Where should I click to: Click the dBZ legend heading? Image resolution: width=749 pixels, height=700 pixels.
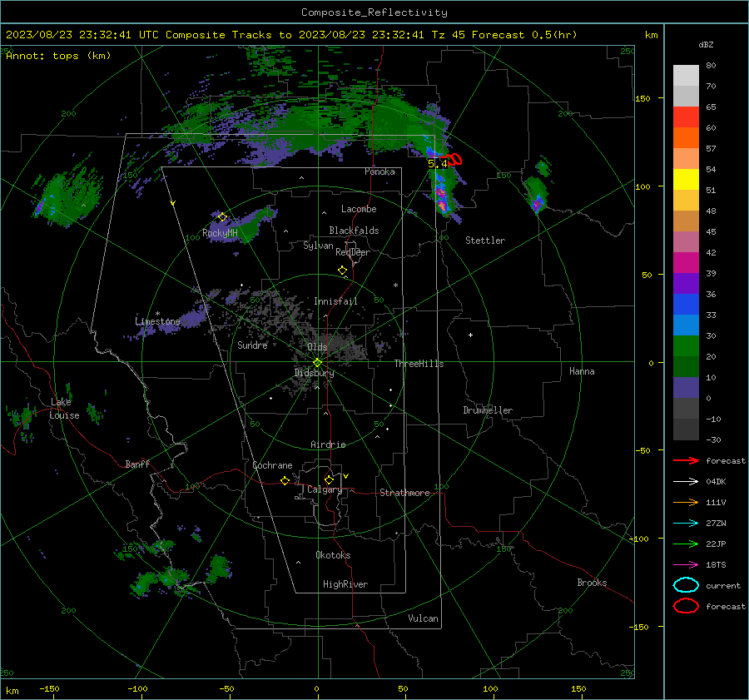[706, 44]
